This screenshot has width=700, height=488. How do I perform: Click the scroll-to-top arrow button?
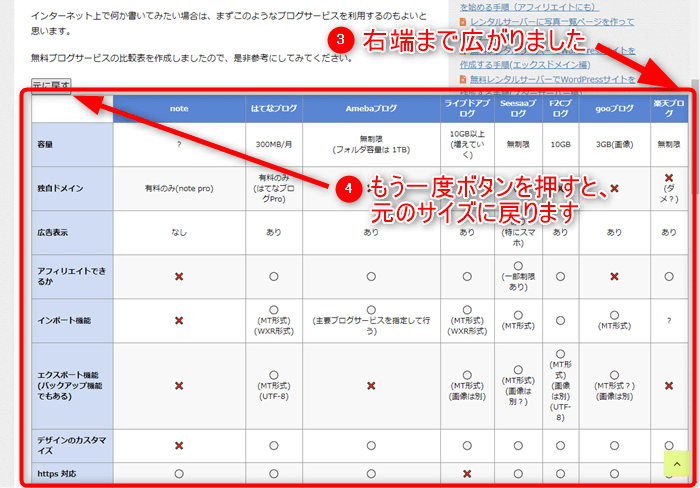(x=677, y=465)
